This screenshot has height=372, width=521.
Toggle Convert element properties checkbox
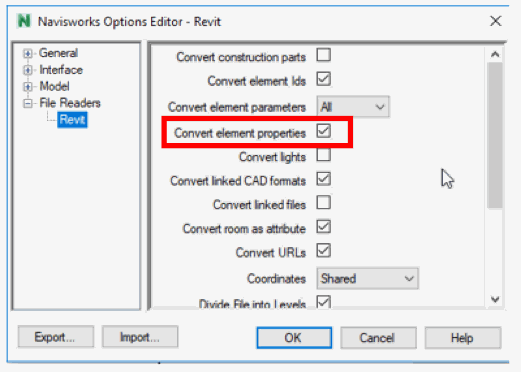pyautogui.click(x=324, y=131)
